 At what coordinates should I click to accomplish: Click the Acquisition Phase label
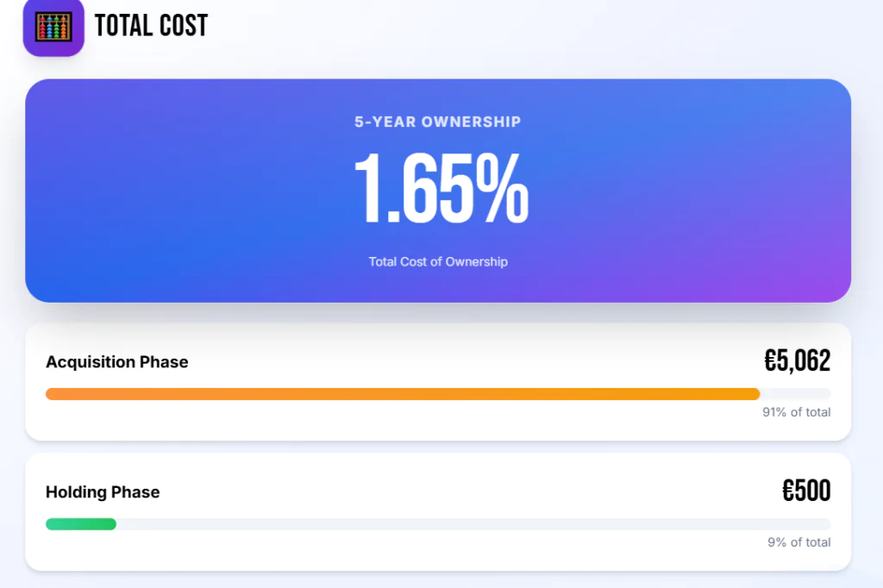coord(116,362)
